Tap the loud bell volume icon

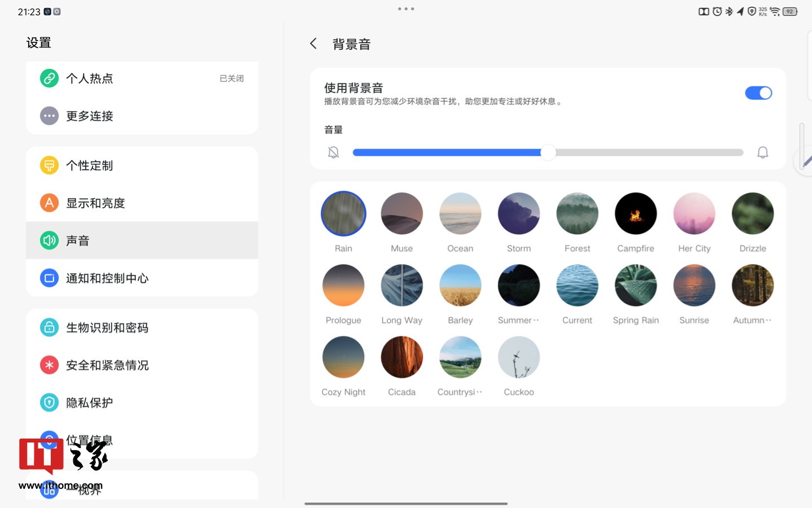coord(762,152)
